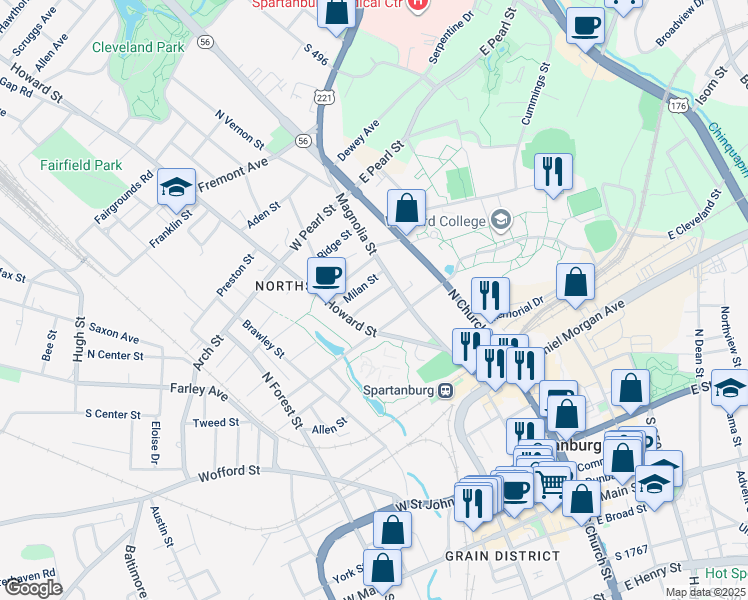Click the Cleveland Park label
This screenshot has width=748, height=600.
pos(138,47)
